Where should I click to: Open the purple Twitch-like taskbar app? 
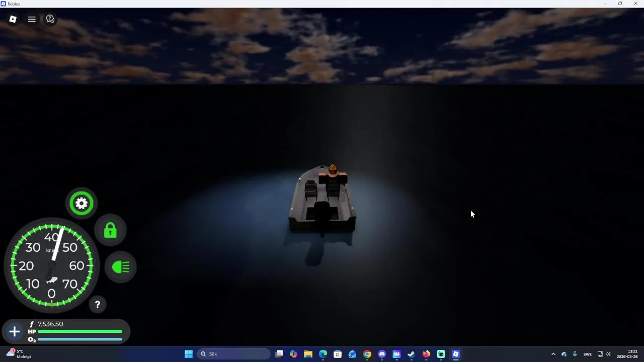point(396,354)
